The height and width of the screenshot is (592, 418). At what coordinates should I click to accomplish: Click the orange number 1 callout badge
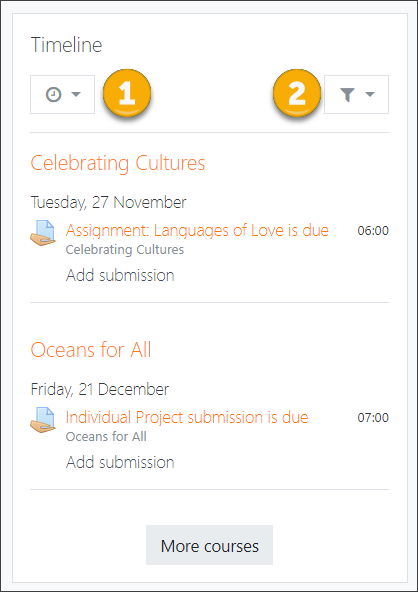click(127, 93)
